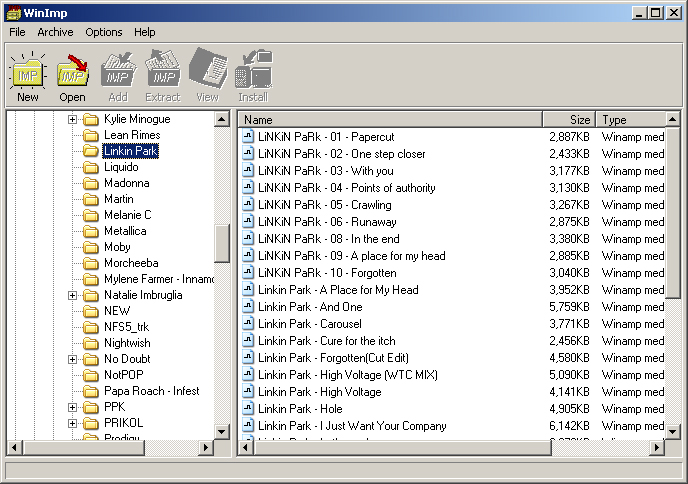The width and height of the screenshot is (688, 484).
Task: Click the View toolbar icon
Action: (208, 76)
